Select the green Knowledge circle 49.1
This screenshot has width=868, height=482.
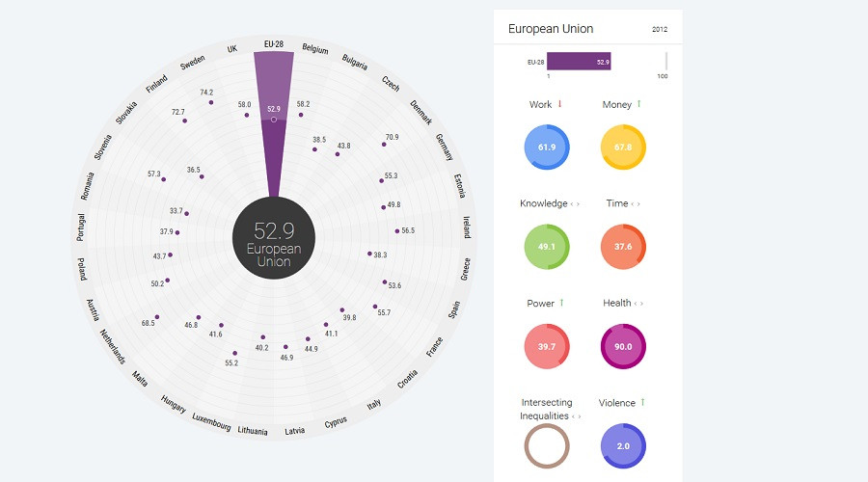point(547,247)
